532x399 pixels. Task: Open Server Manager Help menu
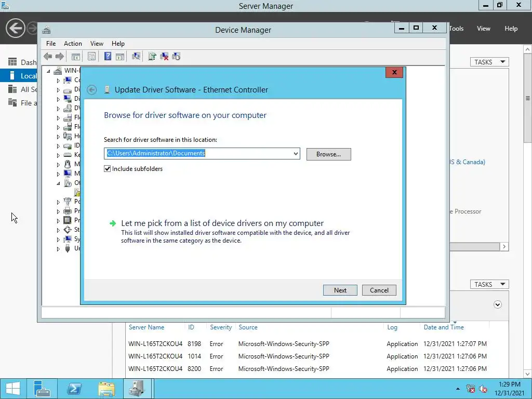tap(511, 29)
